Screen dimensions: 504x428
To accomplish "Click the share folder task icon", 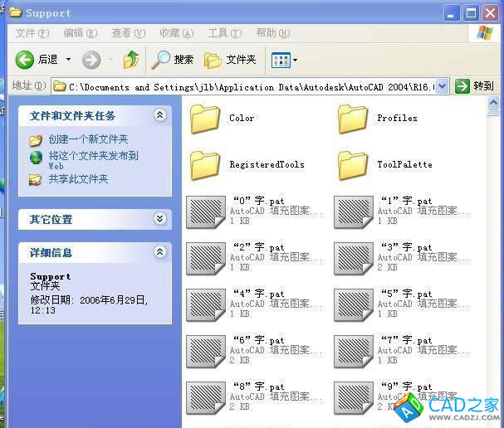I will (35, 180).
